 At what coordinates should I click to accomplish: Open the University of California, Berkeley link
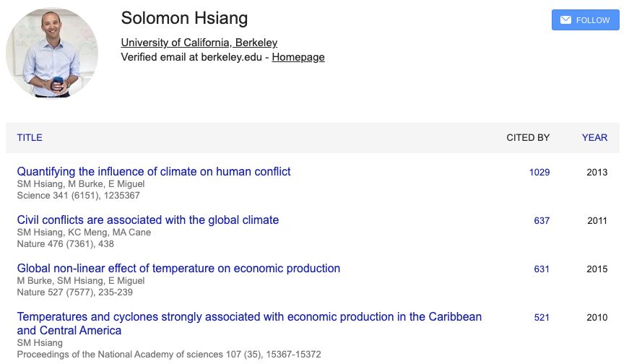(x=199, y=43)
